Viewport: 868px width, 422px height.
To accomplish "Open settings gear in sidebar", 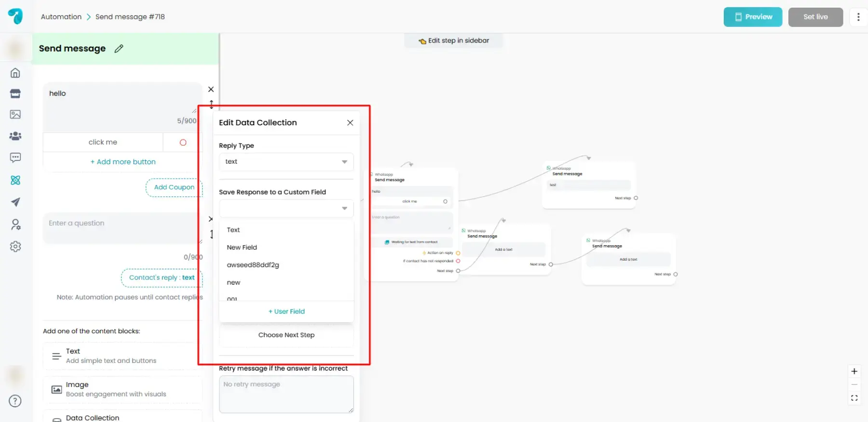I will pos(15,247).
